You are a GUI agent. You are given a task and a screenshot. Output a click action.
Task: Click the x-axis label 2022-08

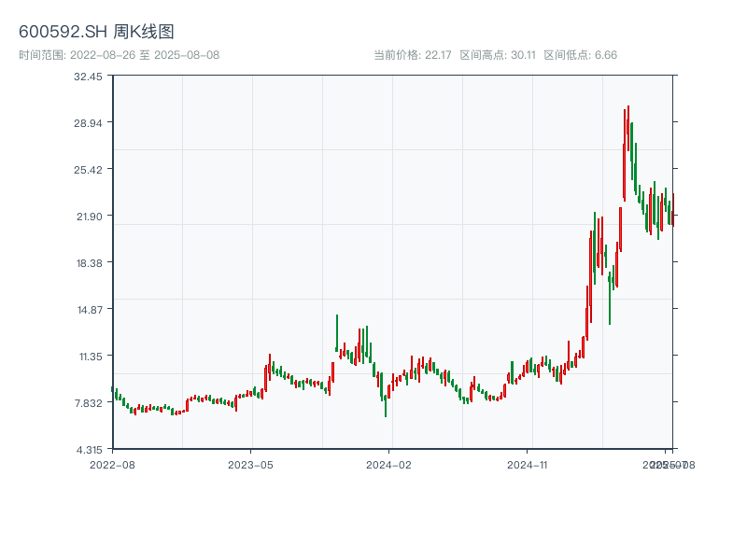pyautogui.click(x=112, y=465)
